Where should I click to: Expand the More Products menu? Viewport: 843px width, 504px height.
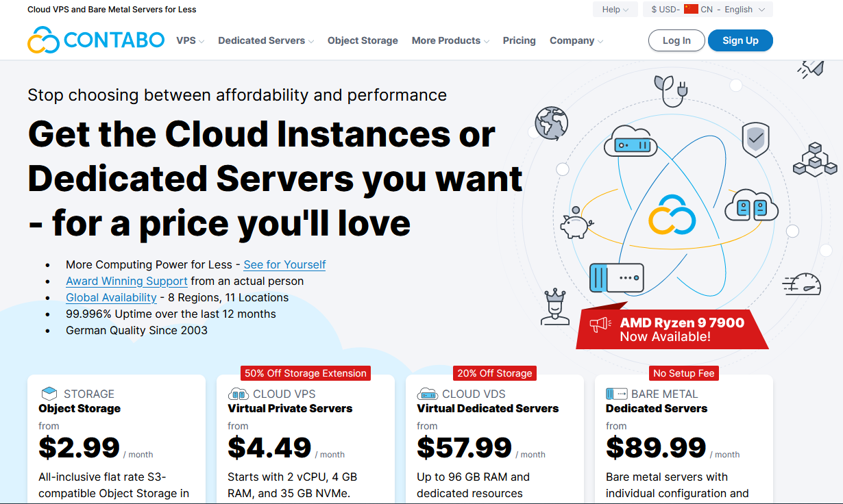point(450,41)
